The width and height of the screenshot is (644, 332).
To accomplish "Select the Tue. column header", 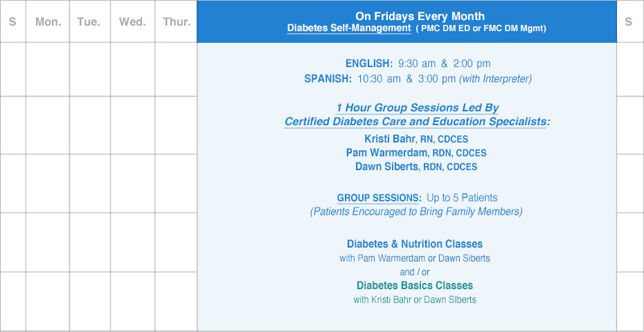I will (89, 21).
